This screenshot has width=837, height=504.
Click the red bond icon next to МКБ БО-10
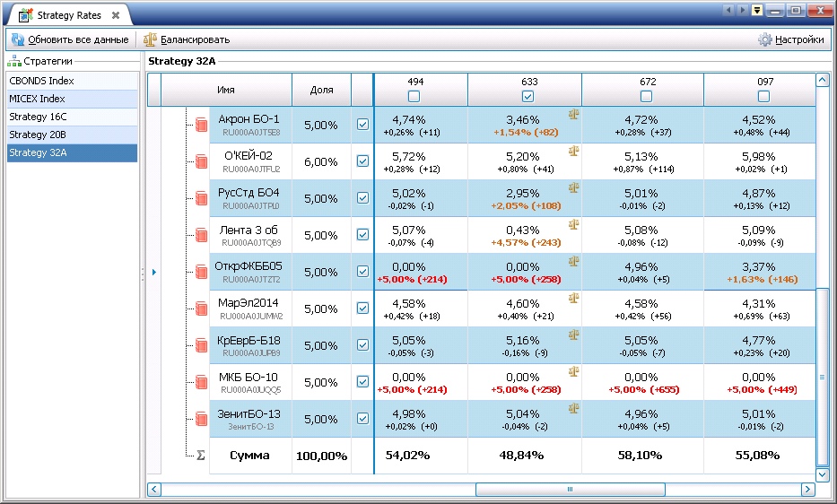[202, 383]
